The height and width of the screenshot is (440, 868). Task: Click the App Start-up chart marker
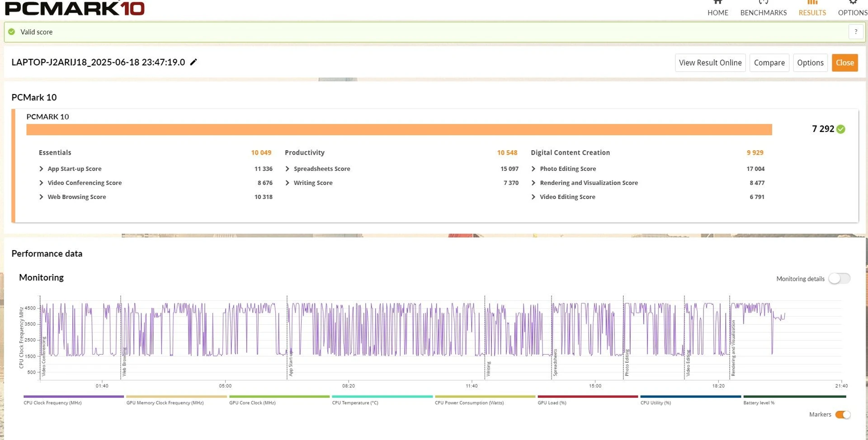(x=291, y=363)
